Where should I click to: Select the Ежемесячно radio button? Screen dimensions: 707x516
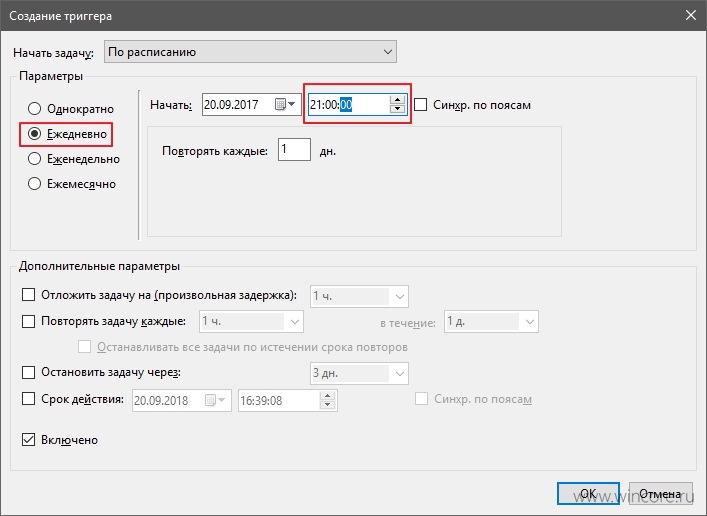click(34, 184)
